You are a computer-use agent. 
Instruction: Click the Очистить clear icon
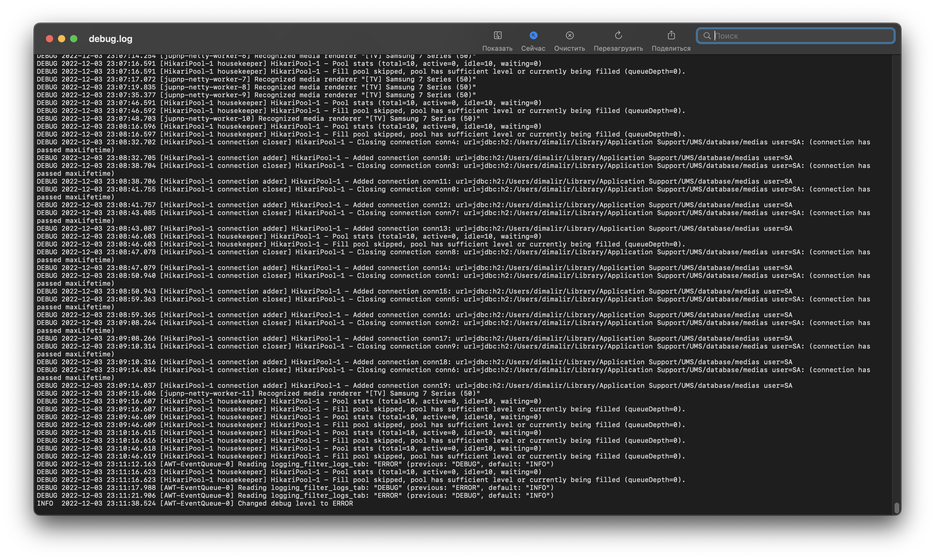[569, 35]
